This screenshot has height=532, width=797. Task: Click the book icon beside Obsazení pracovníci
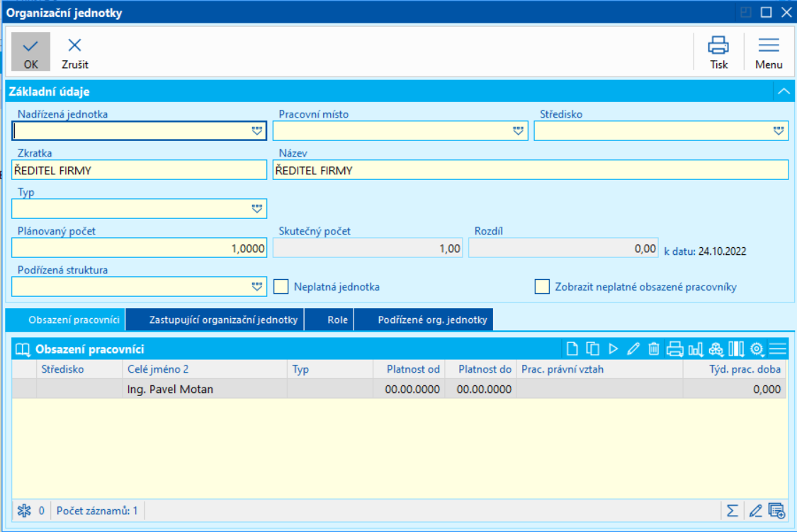click(x=23, y=349)
